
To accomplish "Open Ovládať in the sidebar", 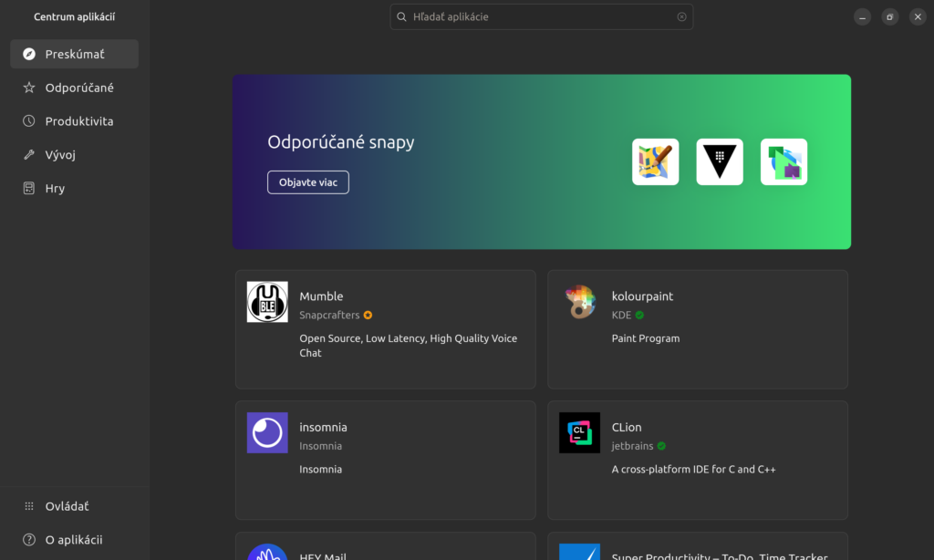I will point(75,506).
